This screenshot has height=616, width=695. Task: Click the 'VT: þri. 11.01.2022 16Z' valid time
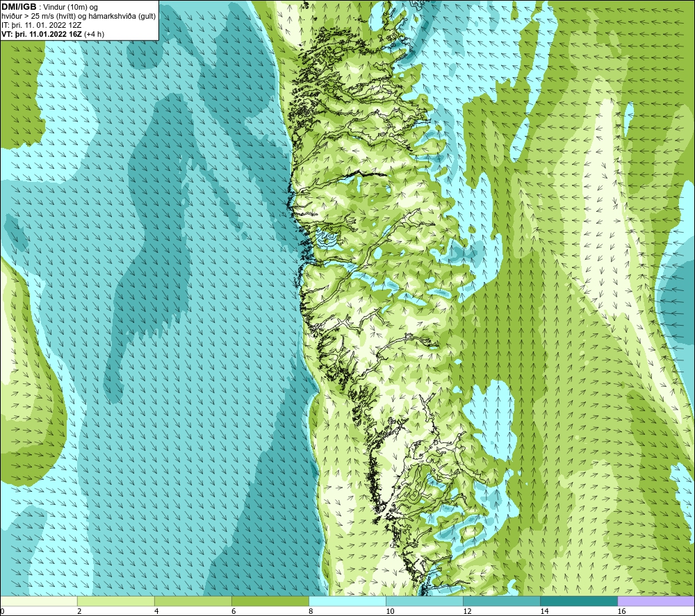coord(42,34)
